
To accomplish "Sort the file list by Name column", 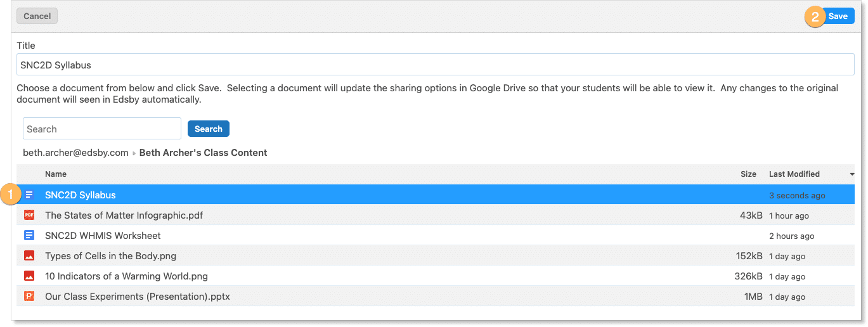I will 56,174.
